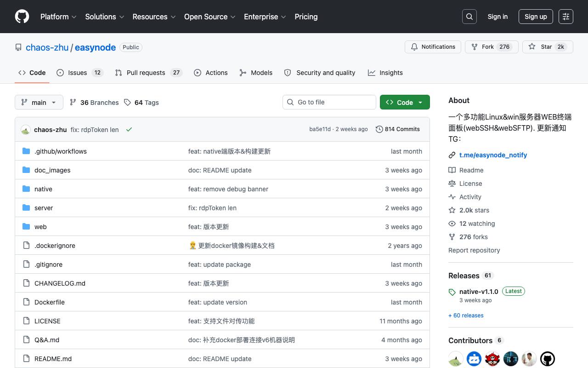The height and width of the screenshot is (368, 588).
Task: Expand the Open Source menu
Action: [x=210, y=17]
